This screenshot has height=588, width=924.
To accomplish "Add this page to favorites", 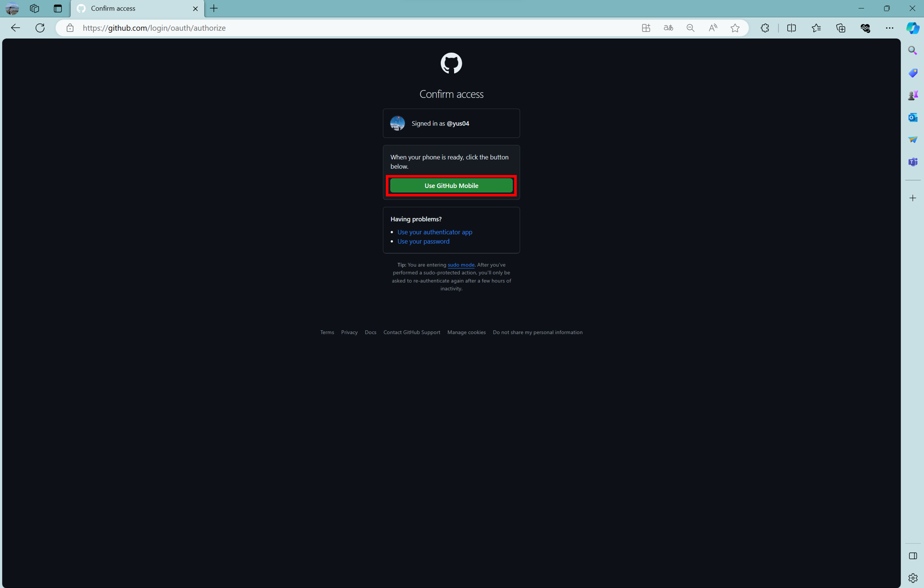I will (735, 28).
